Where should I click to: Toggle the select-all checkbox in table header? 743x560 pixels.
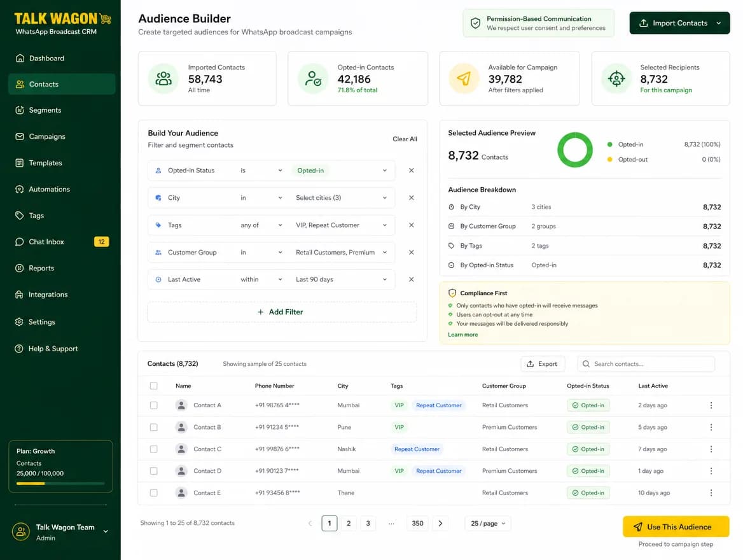pyautogui.click(x=153, y=386)
